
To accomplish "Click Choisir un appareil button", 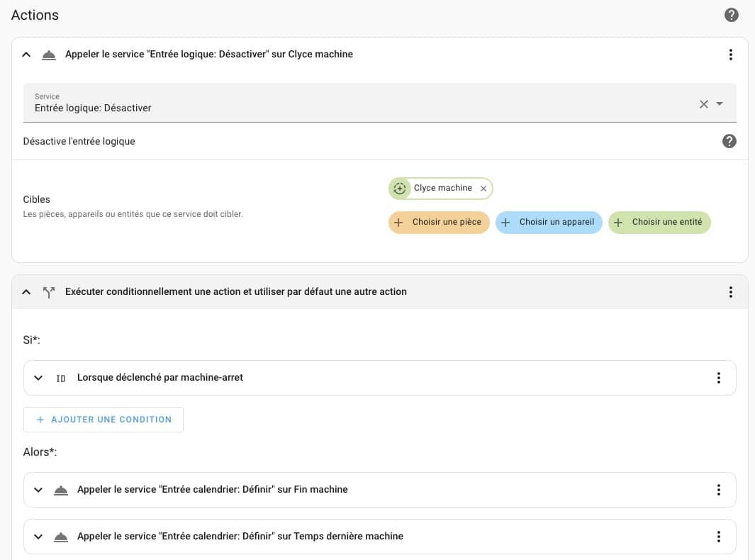I will tap(549, 223).
